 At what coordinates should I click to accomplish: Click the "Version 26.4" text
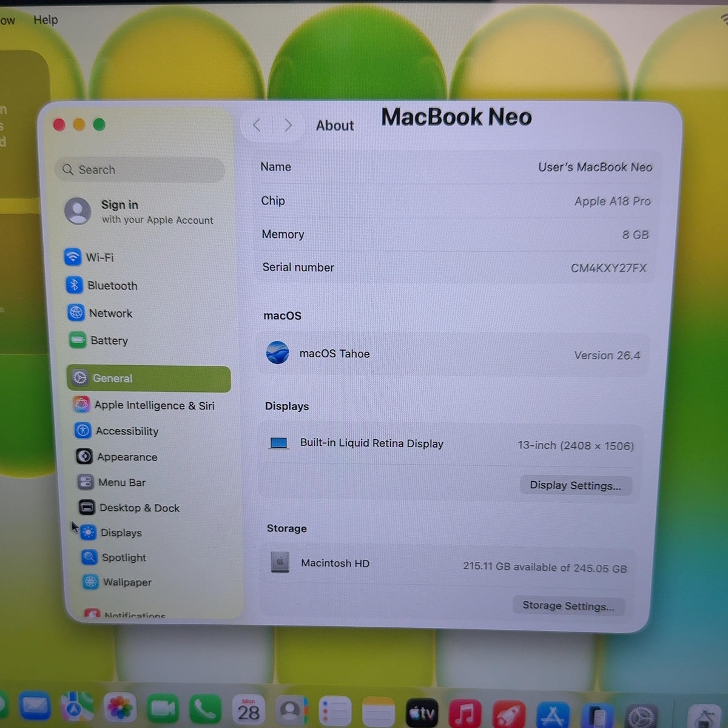point(607,356)
